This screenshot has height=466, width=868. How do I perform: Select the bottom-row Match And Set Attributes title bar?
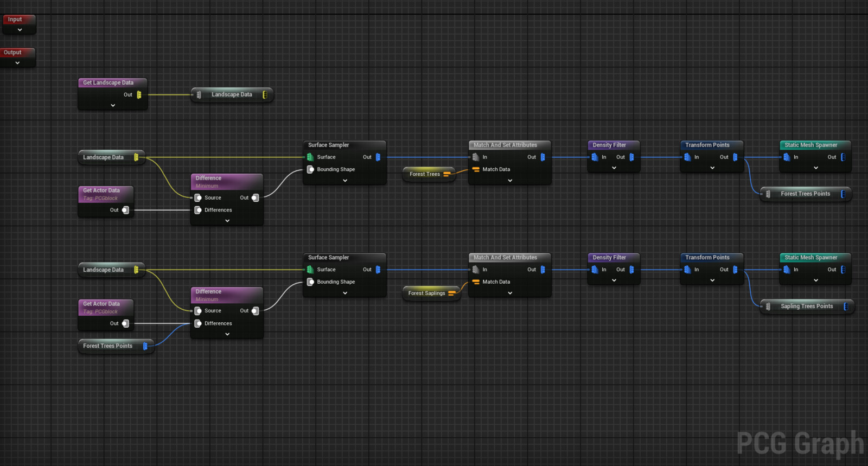510,258
